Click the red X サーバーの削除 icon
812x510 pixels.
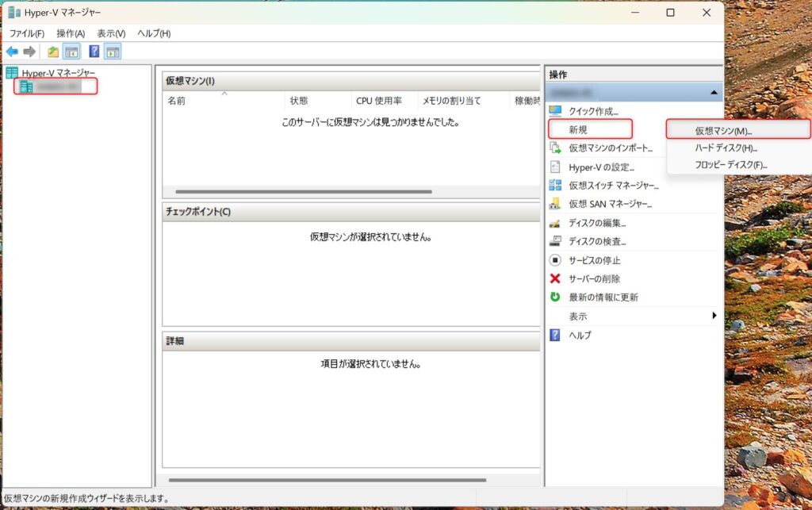pyautogui.click(x=555, y=278)
